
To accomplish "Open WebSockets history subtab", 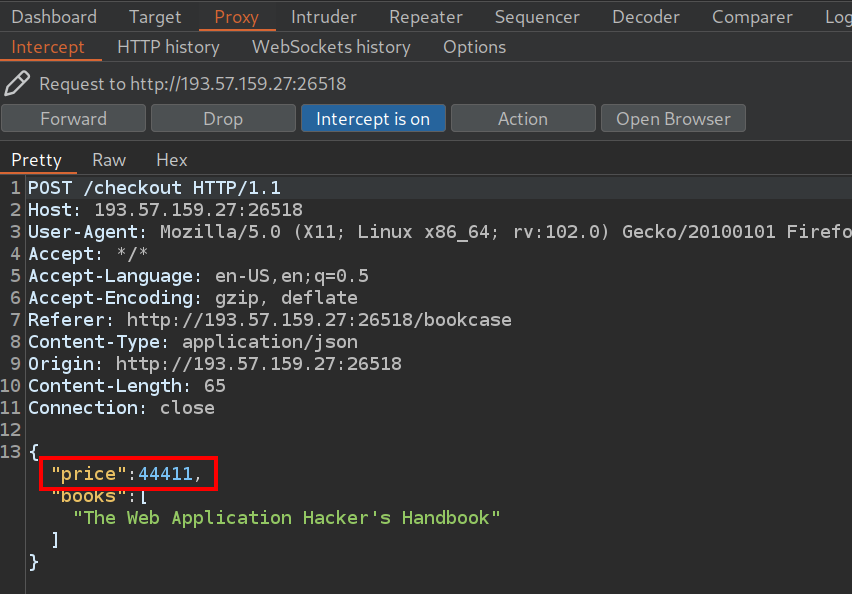I will pos(331,47).
